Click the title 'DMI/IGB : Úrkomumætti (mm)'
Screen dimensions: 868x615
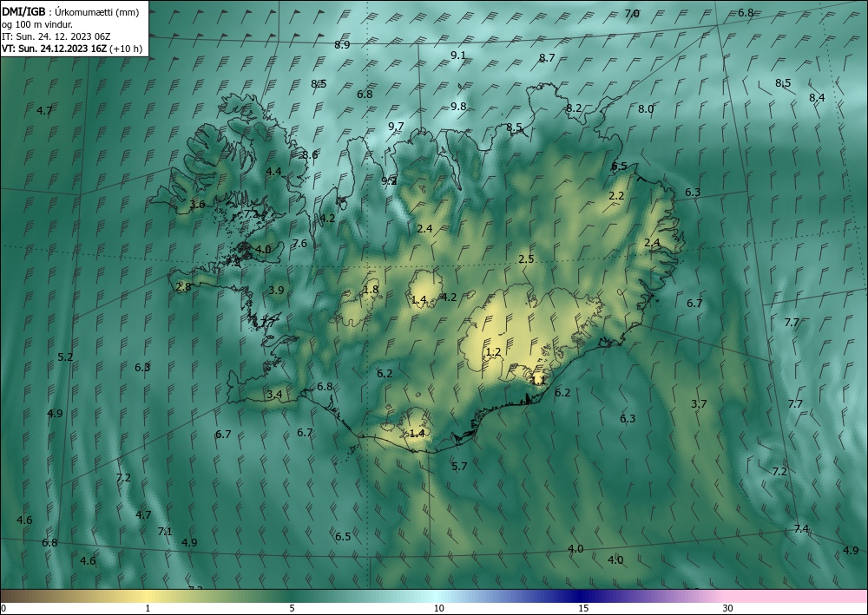tap(69, 11)
